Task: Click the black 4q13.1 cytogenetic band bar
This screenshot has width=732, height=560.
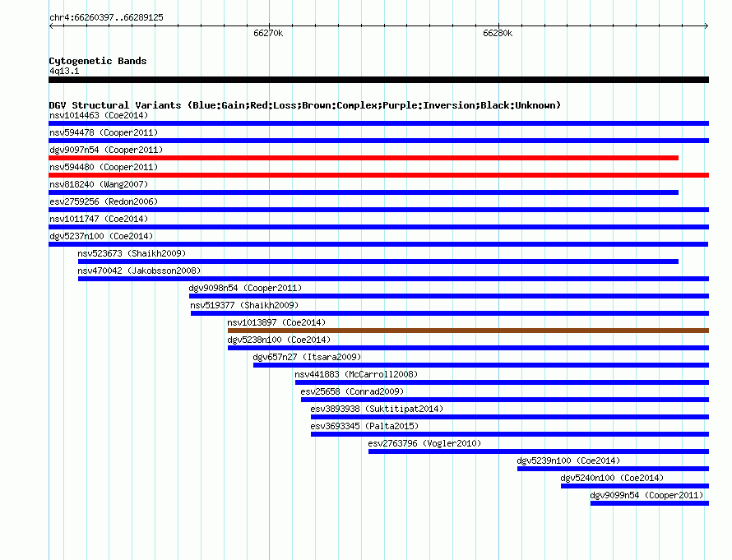Action: click(x=378, y=80)
